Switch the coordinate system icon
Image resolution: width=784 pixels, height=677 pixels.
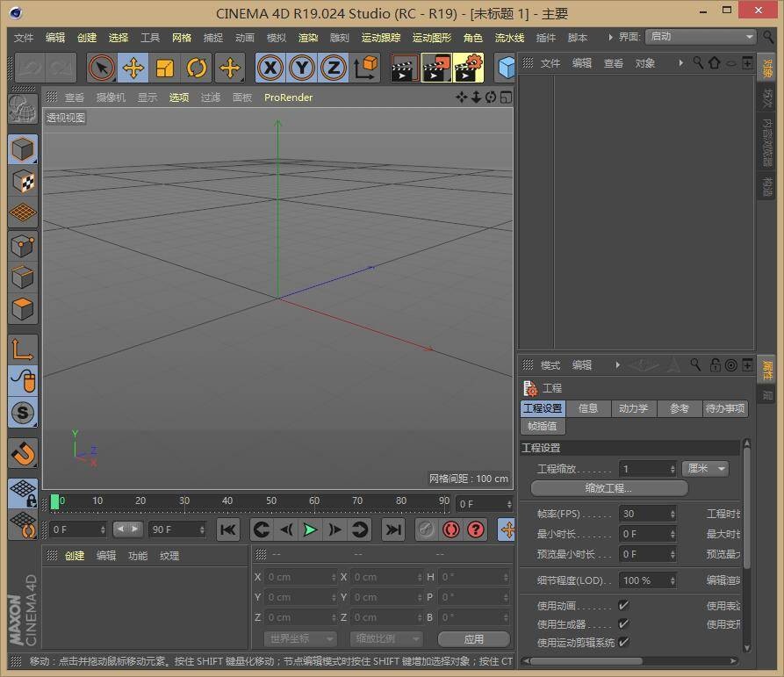364,68
